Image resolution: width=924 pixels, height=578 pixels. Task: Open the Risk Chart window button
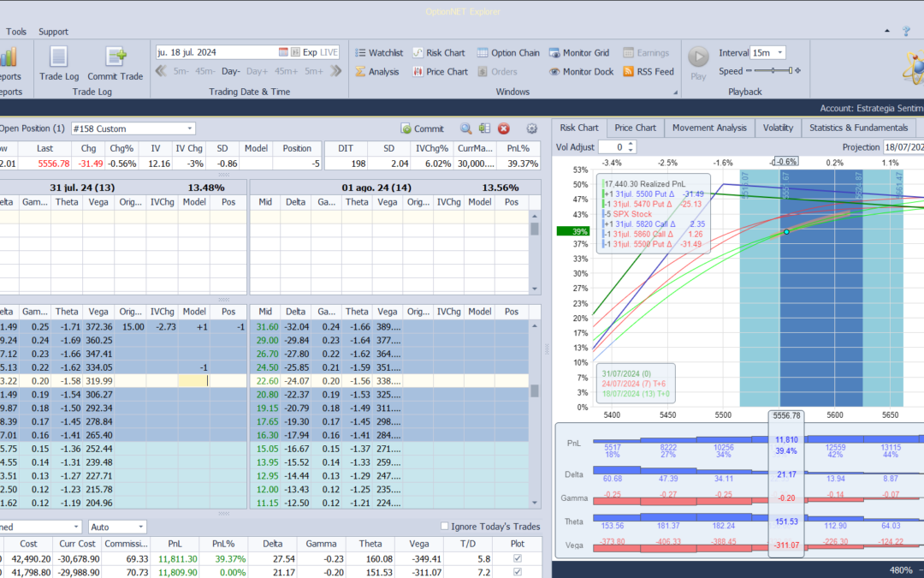tap(439, 52)
